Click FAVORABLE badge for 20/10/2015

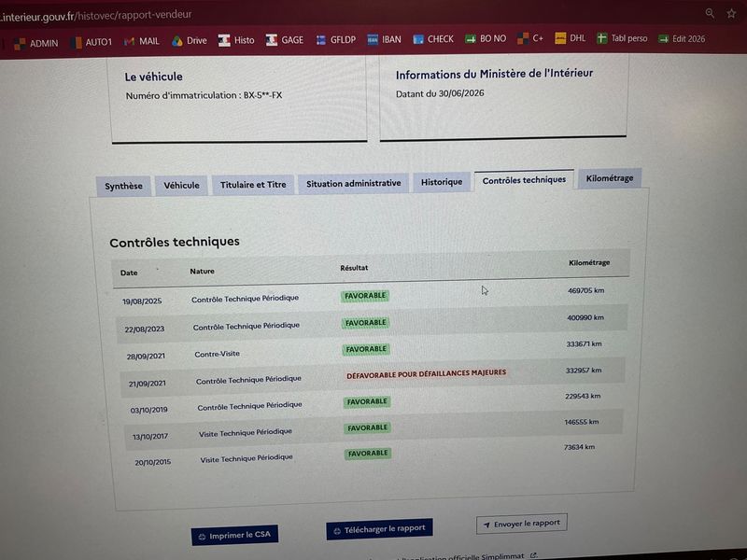pyautogui.click(x=368, y=454)
